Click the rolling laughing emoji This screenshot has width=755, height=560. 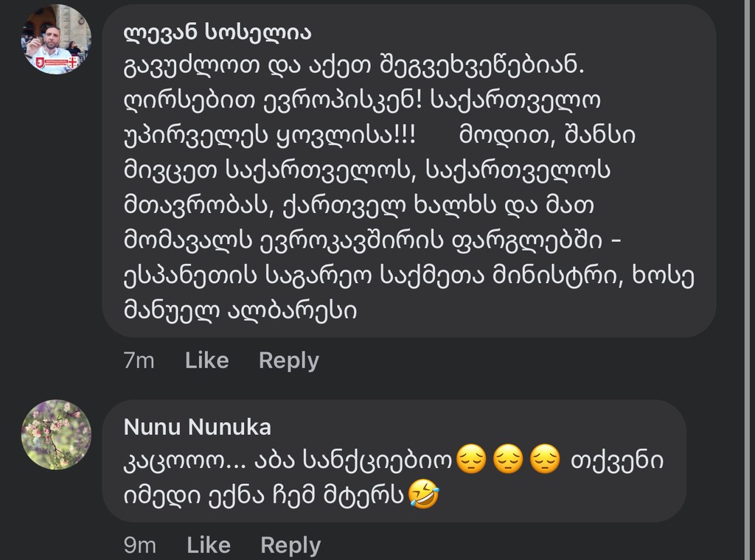[423, 495]
